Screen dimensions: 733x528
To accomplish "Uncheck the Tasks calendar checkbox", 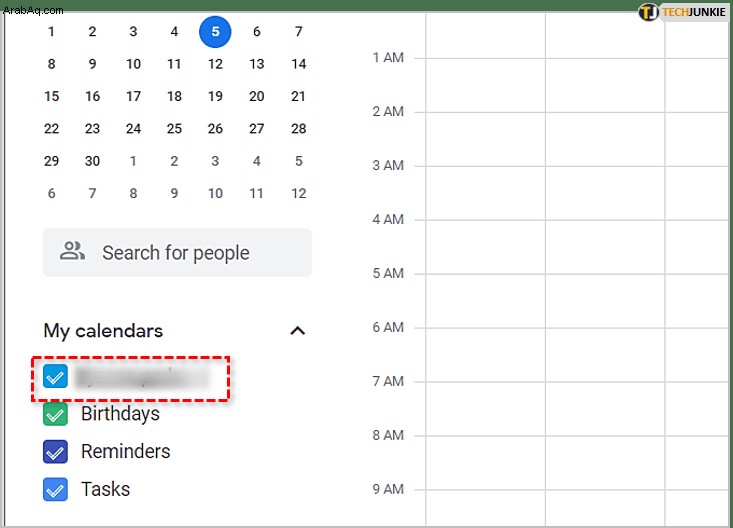I will point(55,489).
